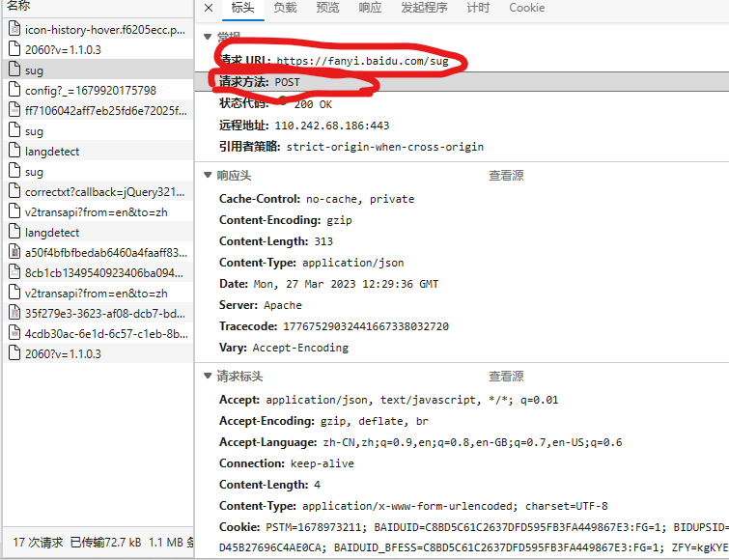
Task: Select the 4cdb30ac-6e1d-6c57-c1eb request
Action: point(98,334)
